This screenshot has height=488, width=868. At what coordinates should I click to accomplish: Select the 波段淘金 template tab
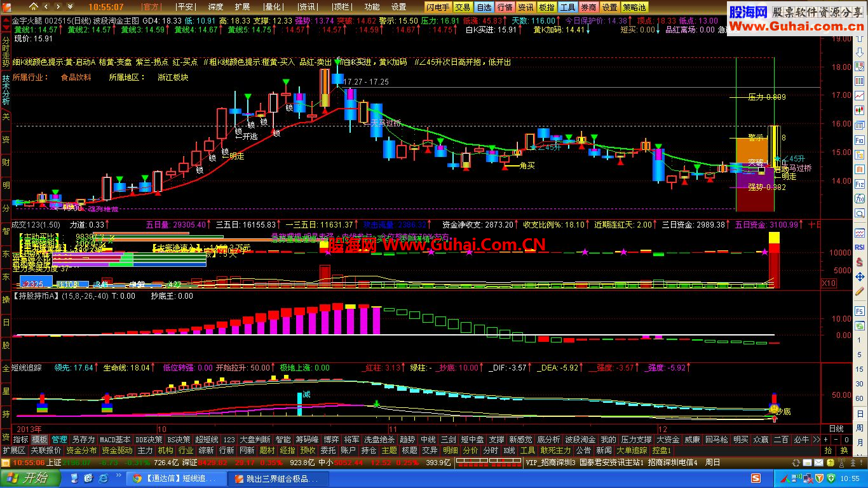(581, 439)
